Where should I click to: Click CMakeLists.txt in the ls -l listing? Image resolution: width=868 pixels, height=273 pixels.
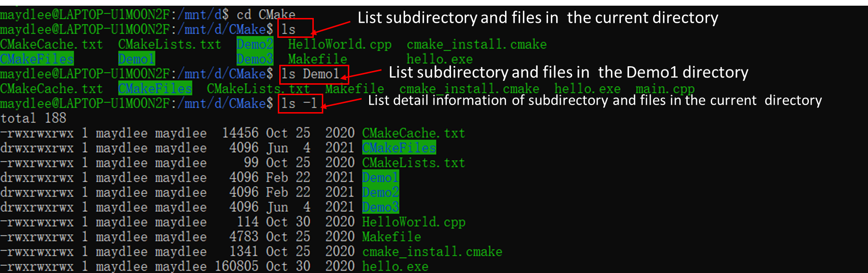pos(414,162)
